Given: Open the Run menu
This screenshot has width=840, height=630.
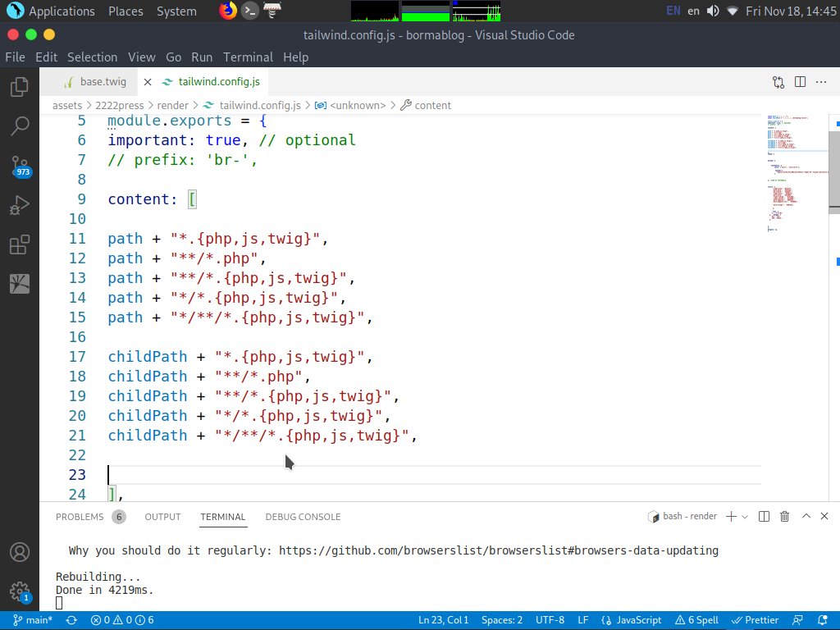Looking at the screenshot, I should point(202,57).
